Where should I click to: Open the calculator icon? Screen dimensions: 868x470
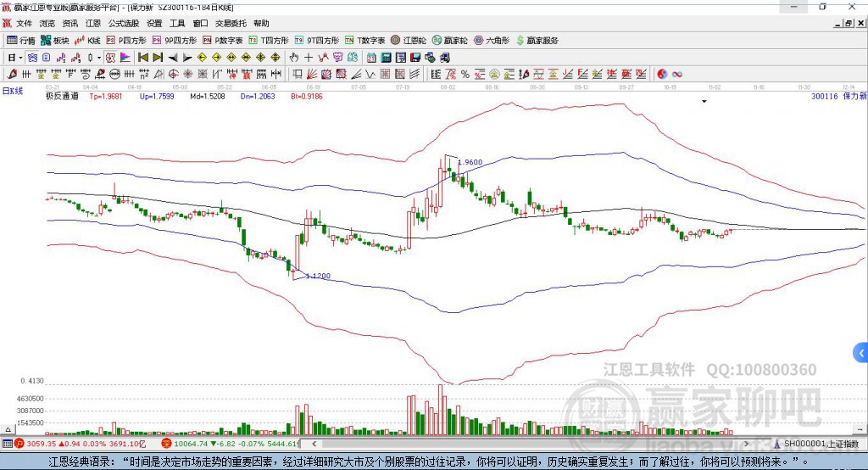pos(387,58)
